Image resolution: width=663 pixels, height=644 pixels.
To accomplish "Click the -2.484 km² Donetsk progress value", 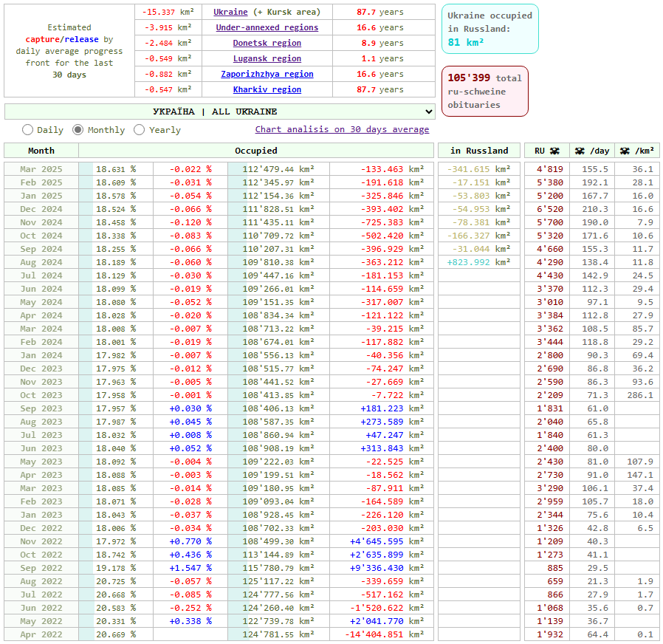I will click(x=168, y=43).
